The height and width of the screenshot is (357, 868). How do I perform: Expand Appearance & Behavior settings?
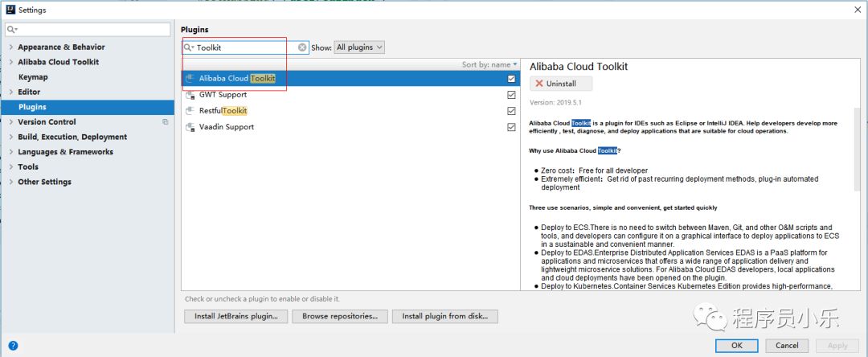tap(11, 47)
